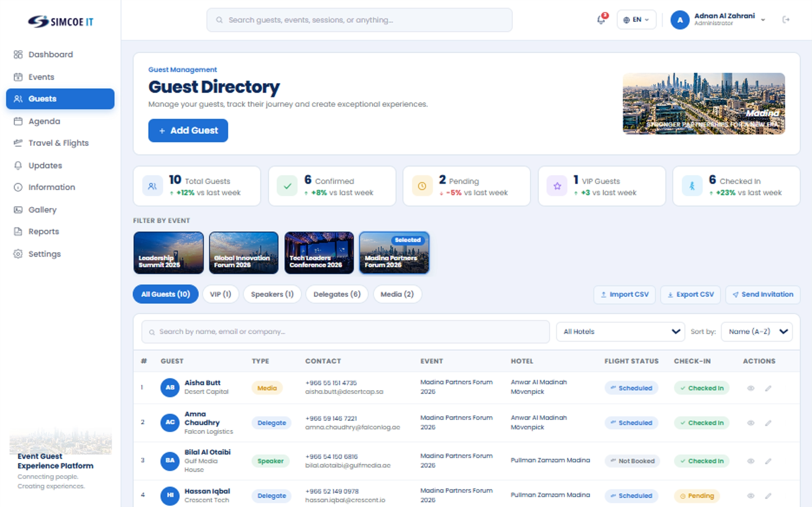Open Reports in sidebar
Screen dimensions: 812x507
click(60, 232)
